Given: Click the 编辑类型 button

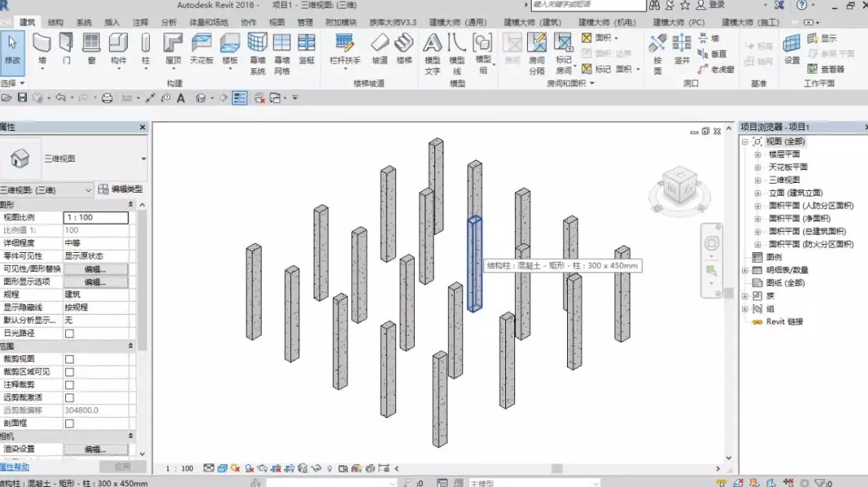Looking at the screenshot, I should point(120,189).
